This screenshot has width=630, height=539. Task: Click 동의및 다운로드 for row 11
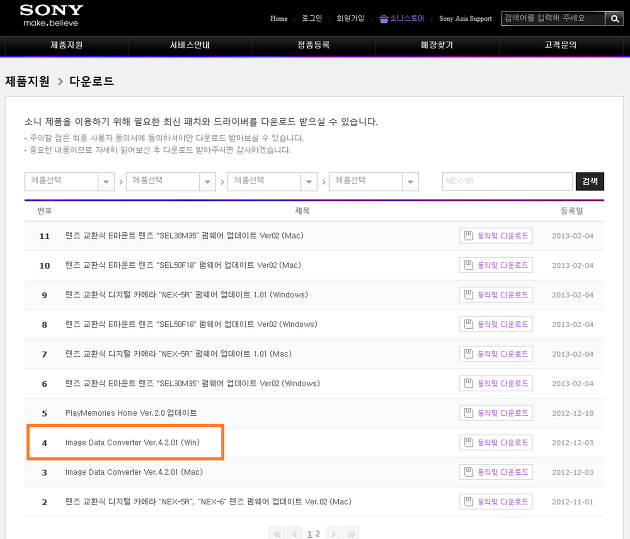496,236
